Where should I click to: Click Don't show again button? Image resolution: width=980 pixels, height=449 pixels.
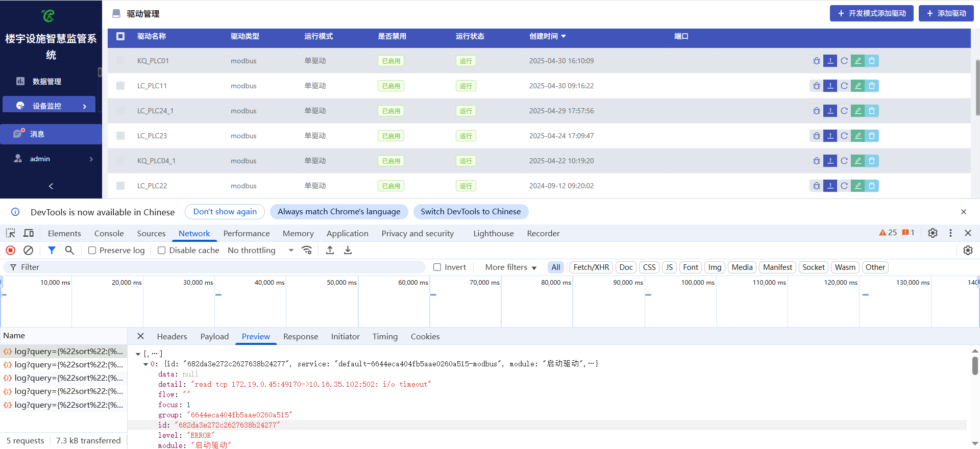225,212
